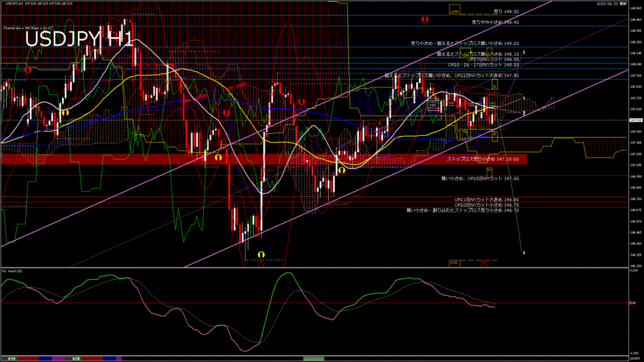Screen dimensions: 644x362
Task: Click the ストップロス売り小さめ 147.10-20 red zone
Action: click(264, 160)
